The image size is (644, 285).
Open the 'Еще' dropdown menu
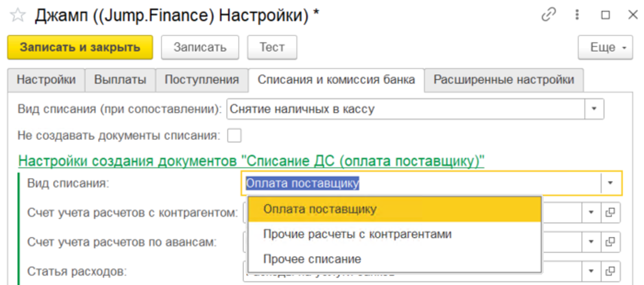click(x=605, y=48)
